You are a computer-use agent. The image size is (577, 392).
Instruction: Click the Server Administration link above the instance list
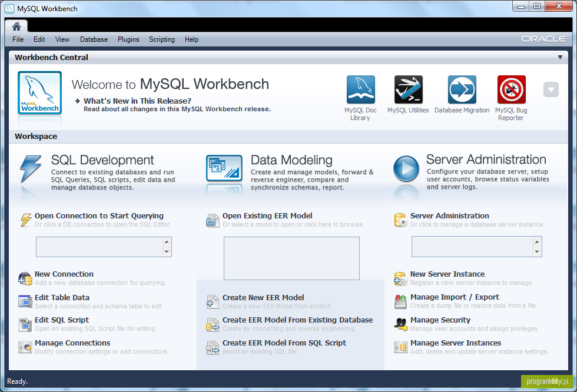tap(450, 216)
